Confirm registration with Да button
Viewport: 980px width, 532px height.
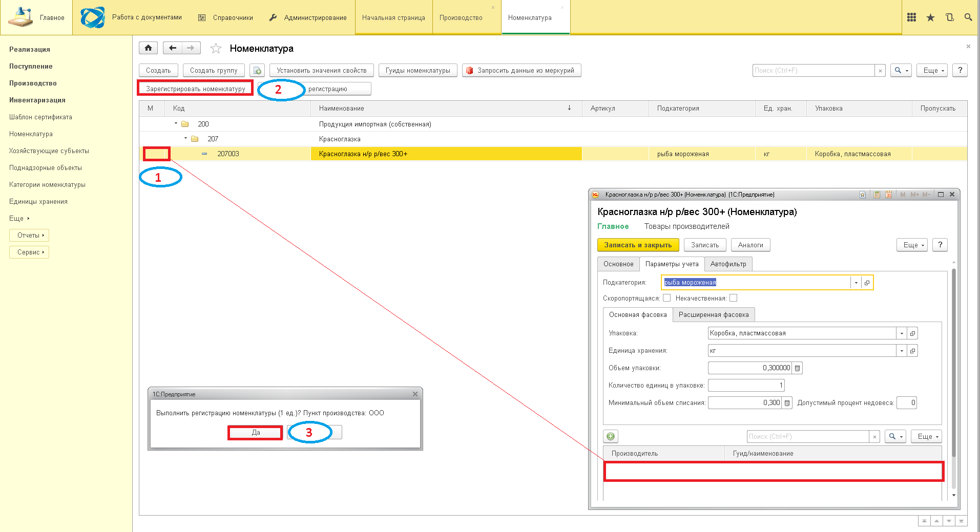point(256,433)
